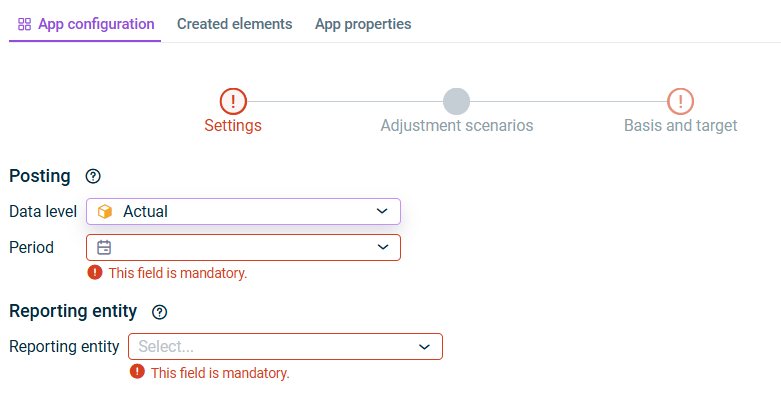The image size is (781, 402).
Task: Select the App configuration tab label
Action: pos(96,24)
